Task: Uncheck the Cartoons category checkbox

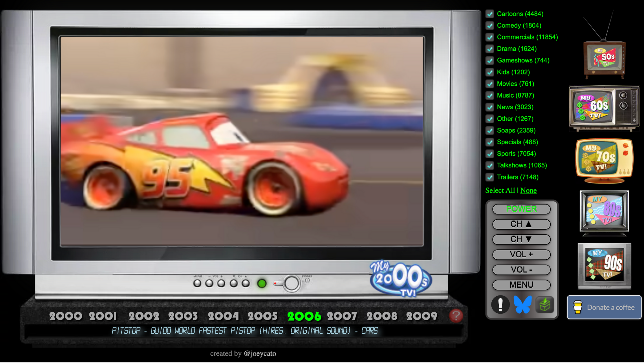Action: point(490,14)
